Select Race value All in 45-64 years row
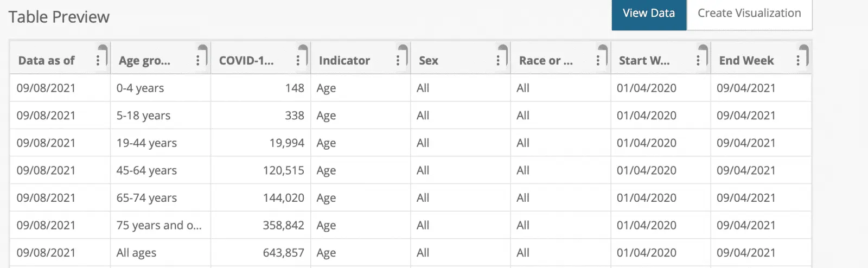The height and width of the screenshot is (268, 868). [x=523, y=170]
